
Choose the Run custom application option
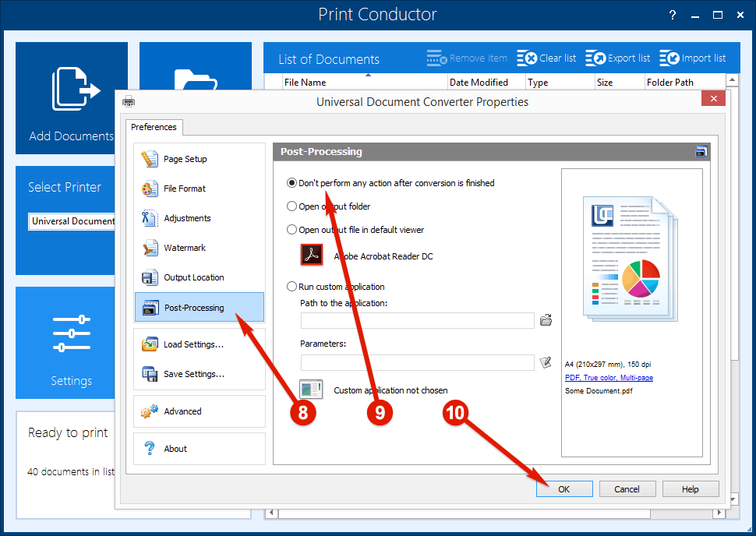(x=291, y=286)
